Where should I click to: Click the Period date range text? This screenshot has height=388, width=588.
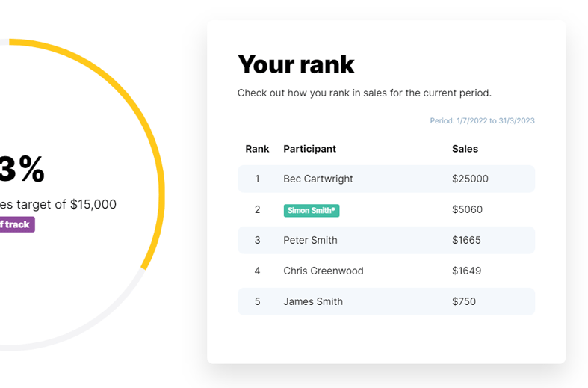click(482, 121)
